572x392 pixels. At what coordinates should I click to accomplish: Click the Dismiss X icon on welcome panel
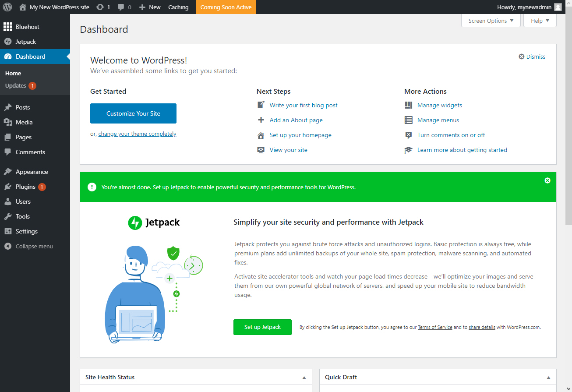pyautogui.click(x=522, y=57)
